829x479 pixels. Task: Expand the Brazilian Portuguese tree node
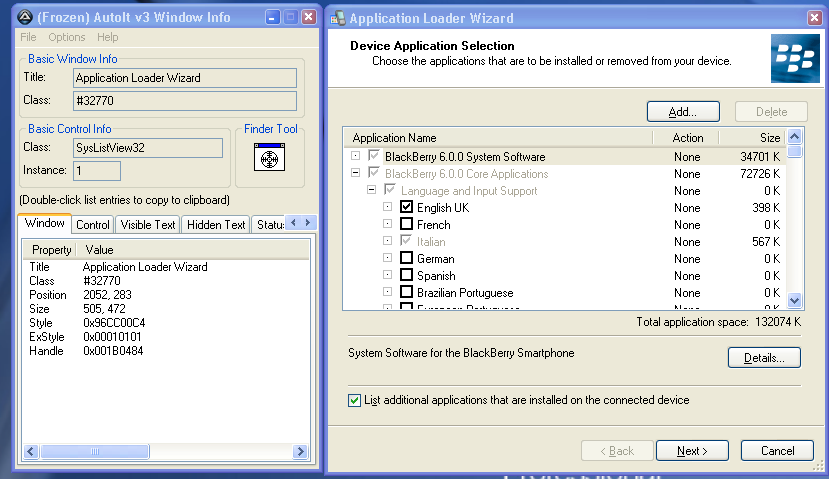pos(388,292)
